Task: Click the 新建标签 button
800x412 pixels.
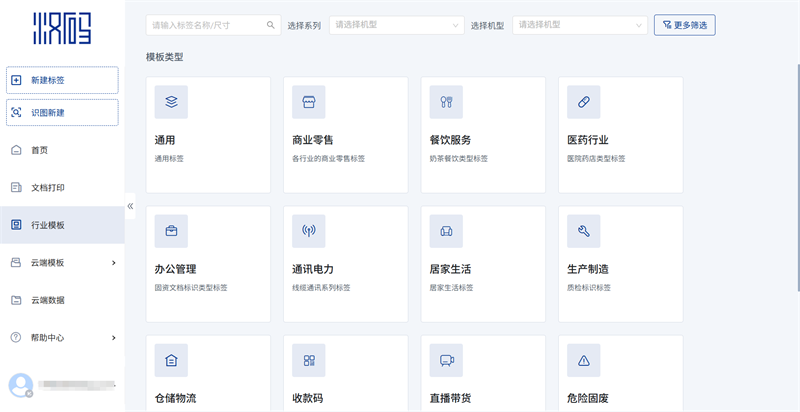Action: point(62,80)
